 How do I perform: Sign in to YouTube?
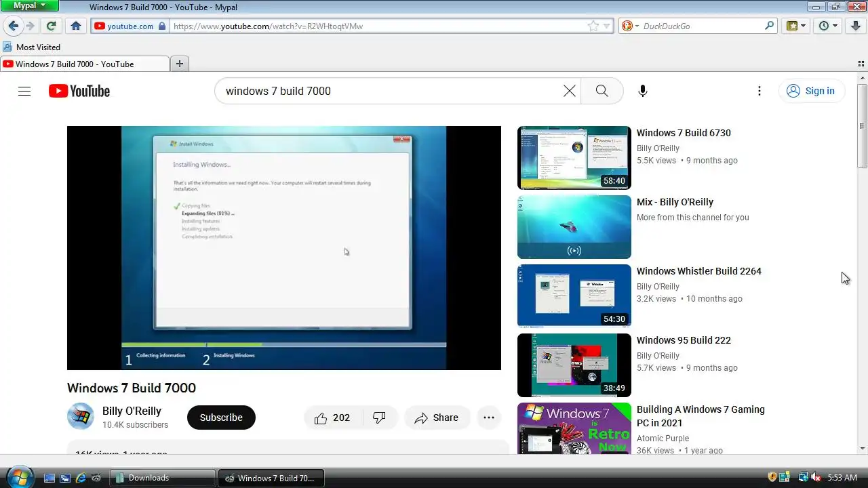[x=812, y=91]
